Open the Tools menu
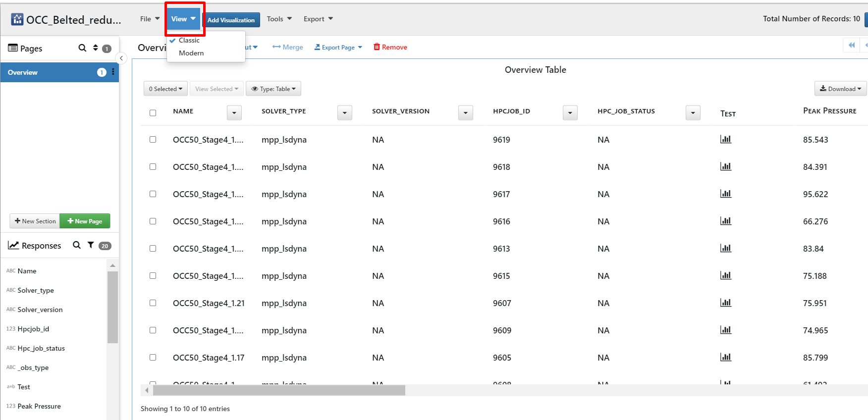868x420 pixels. tap(279, 19)
